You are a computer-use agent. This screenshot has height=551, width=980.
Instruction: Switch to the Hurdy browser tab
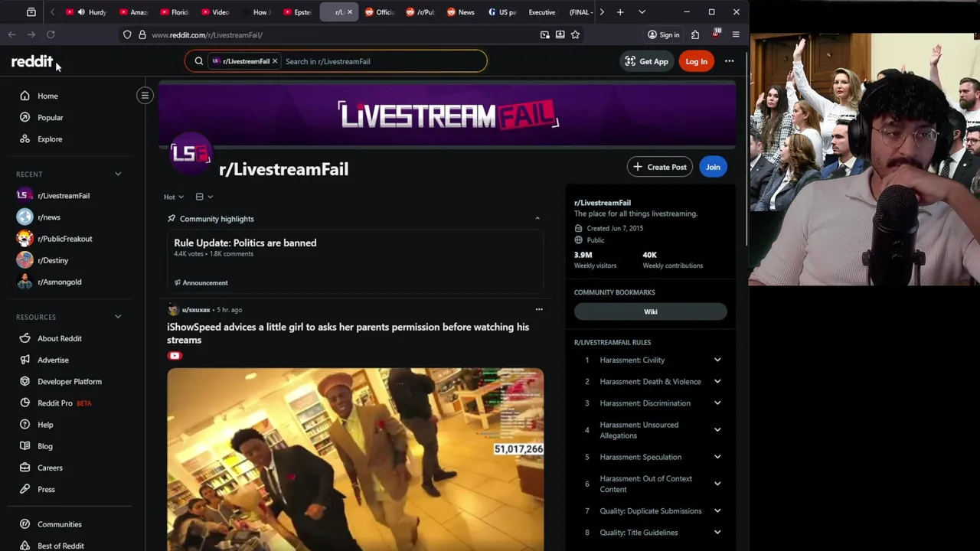pyautogui.click(x=87, y=12)
